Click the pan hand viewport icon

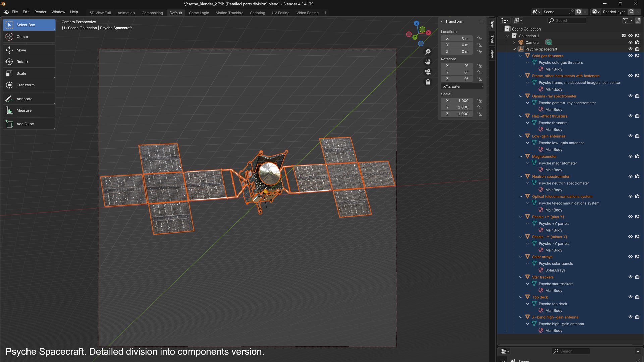pos(428,62)
